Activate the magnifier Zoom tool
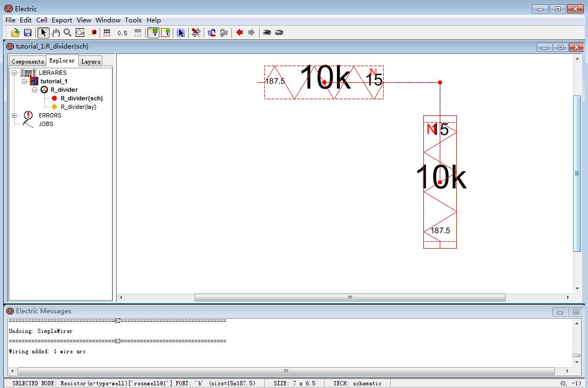588x388 pixels. (x=68, y=33)
